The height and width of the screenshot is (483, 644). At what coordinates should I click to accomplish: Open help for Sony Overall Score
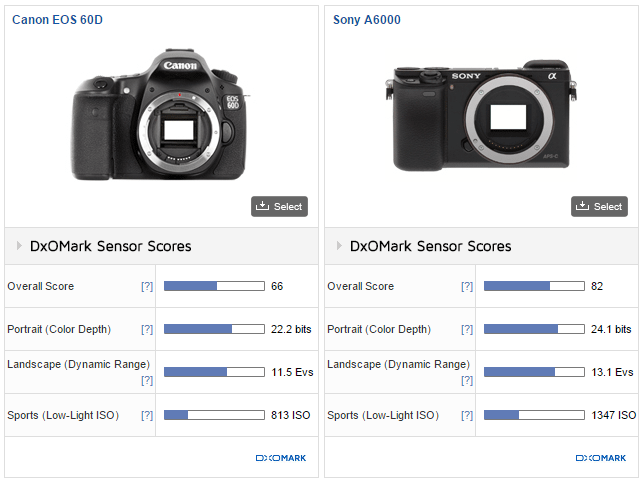pos(467,286)
